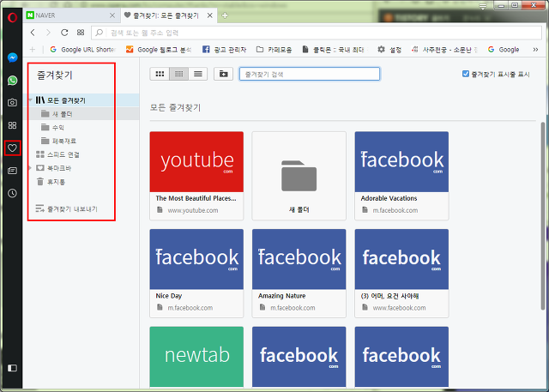Toggle sidebar panel icon at bottom
The width and height of the screenshot is (549, 392).
click(x=12, y=368)
